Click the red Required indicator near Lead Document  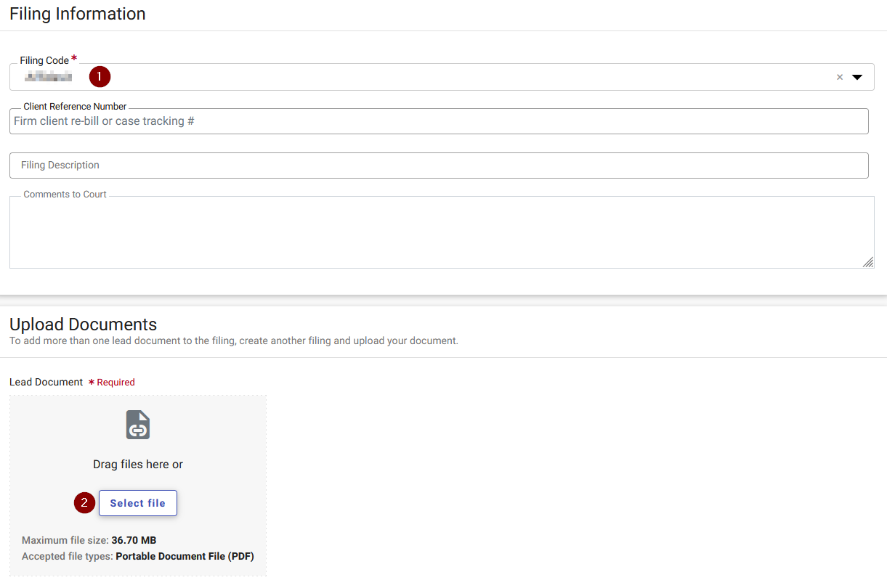coord(112,382)
